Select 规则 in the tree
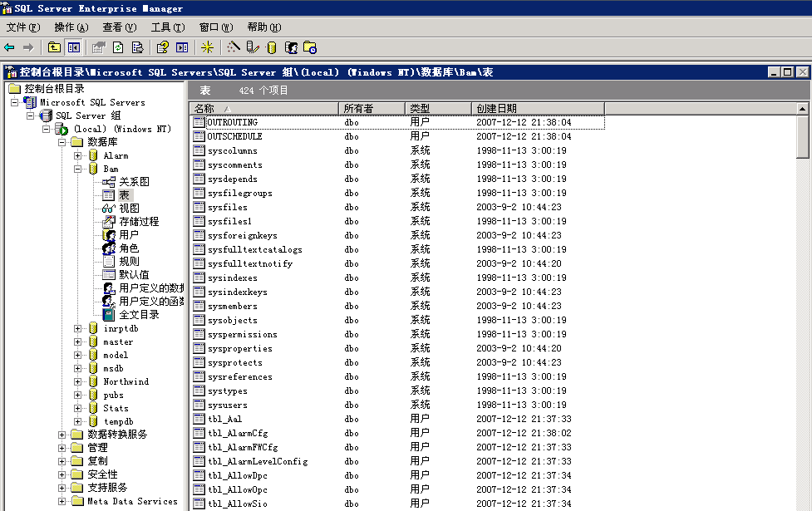 pos(129,262)
